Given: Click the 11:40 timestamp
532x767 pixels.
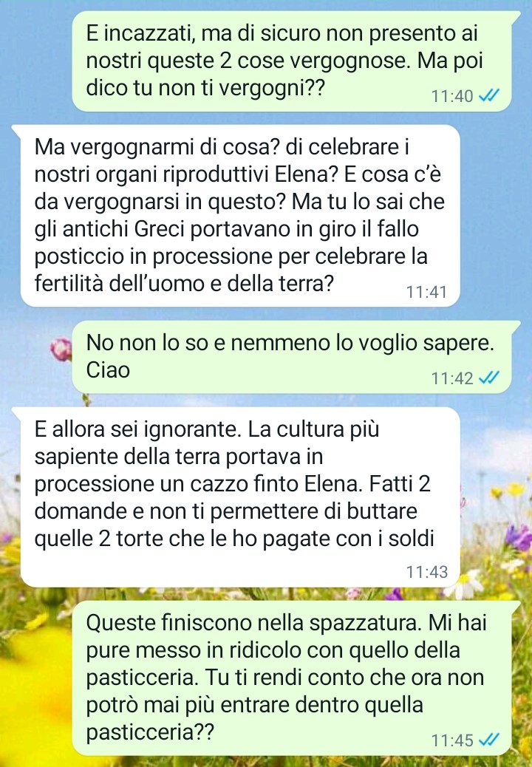Looking at the screenshot, I should (x=451, y=96).
